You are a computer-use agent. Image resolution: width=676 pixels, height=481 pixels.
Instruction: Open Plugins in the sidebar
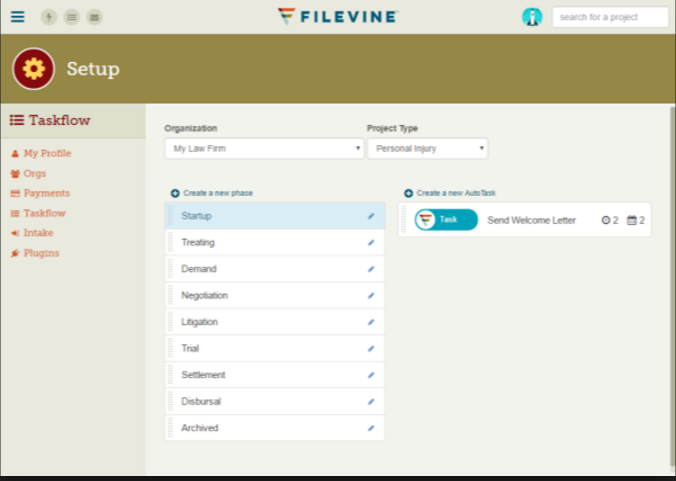click(x=35, y=253)
